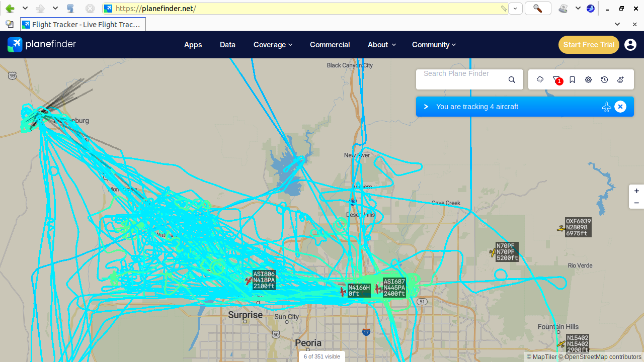This screenshot has width=644, height=362.
Task: Click the MapTiler attribution link
Action: tap(541, 357)
